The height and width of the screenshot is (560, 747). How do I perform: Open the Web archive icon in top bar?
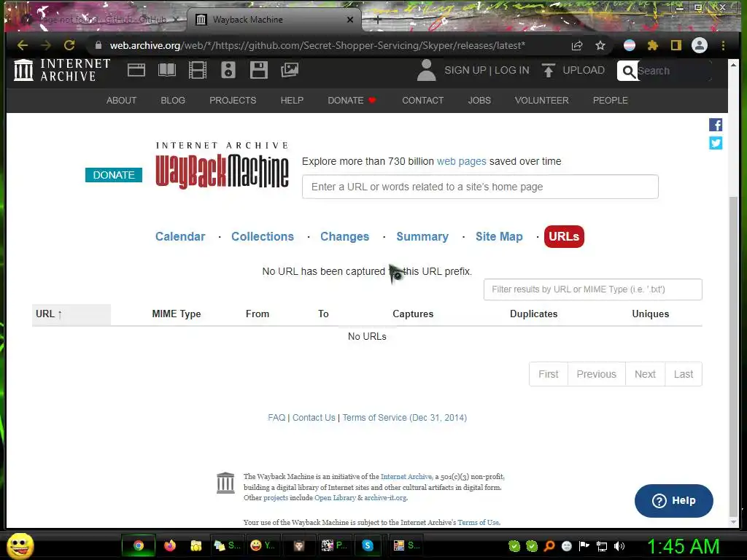point(136,70)
